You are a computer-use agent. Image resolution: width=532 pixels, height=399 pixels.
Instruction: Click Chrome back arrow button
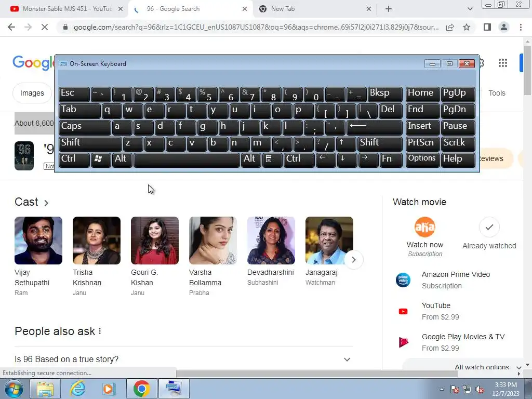(11, 27)
